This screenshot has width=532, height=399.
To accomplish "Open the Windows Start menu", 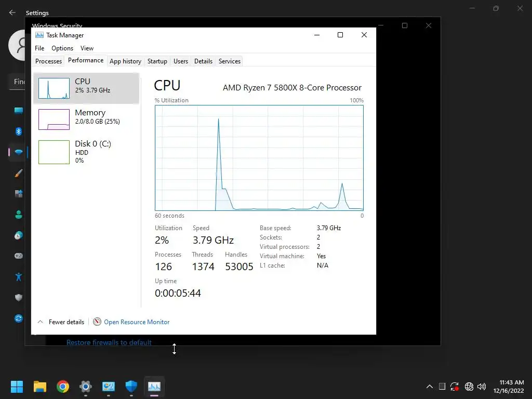I will [x=17, y=387].
